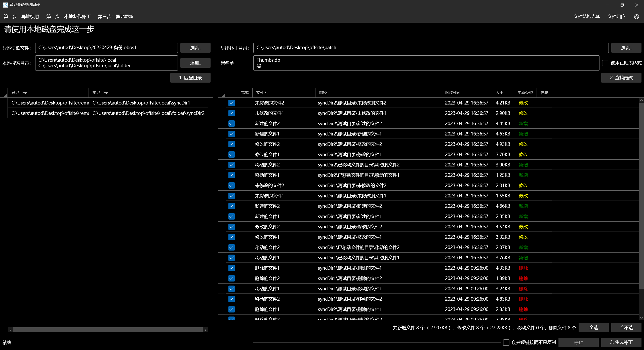Screen dimensions: 644x350
Task: Uncheck syncDir2\测试目录\未修改的文件2 row
Action: click(231, 103)
